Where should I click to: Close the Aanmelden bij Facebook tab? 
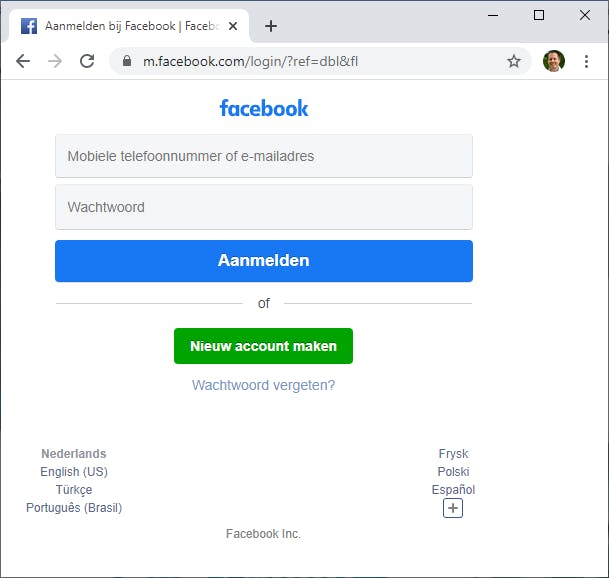233,26
